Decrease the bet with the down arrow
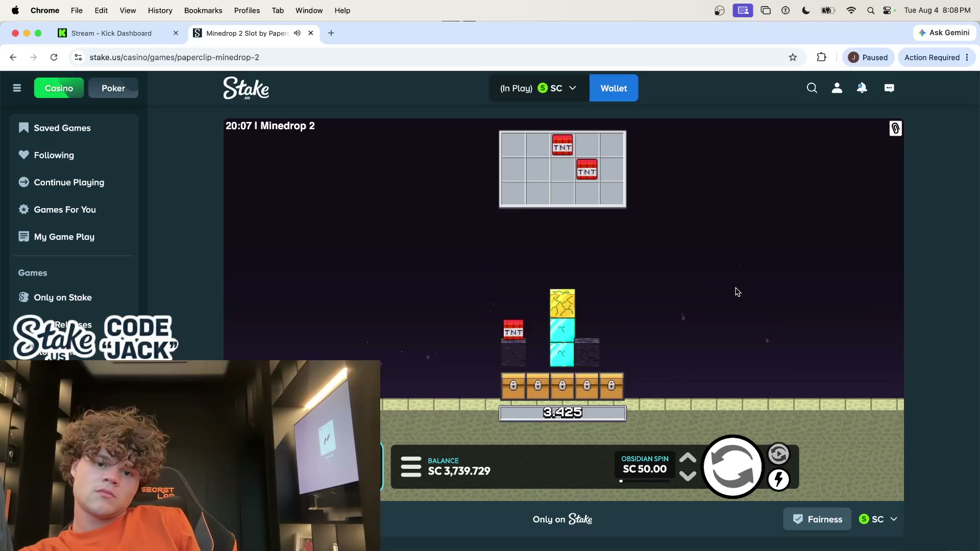The width and height of the screenshot is (980, 551). [x=688, y=476]
